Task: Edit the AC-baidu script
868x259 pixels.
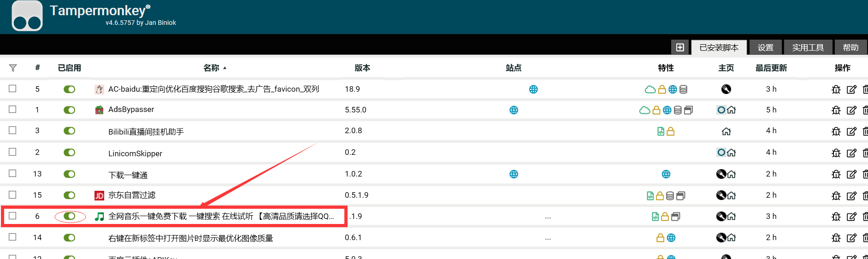Action: [851, 89]
